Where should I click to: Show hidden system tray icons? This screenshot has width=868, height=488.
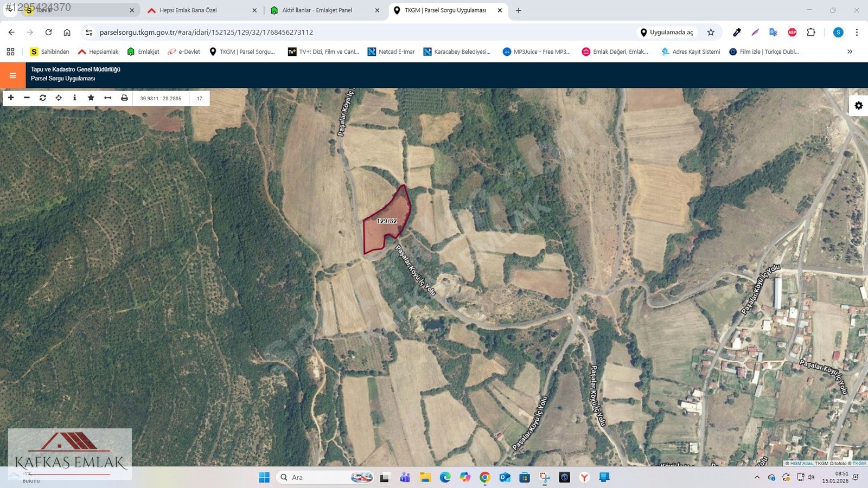757,477
